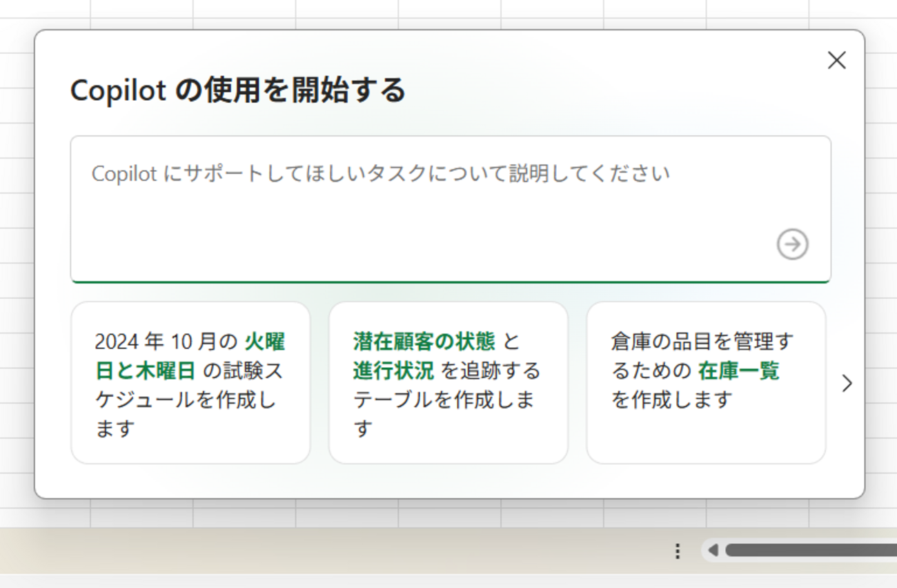Close the Copilot の使用を開始する dialog
Screen dimensions: 897x588
coord(836,61)
